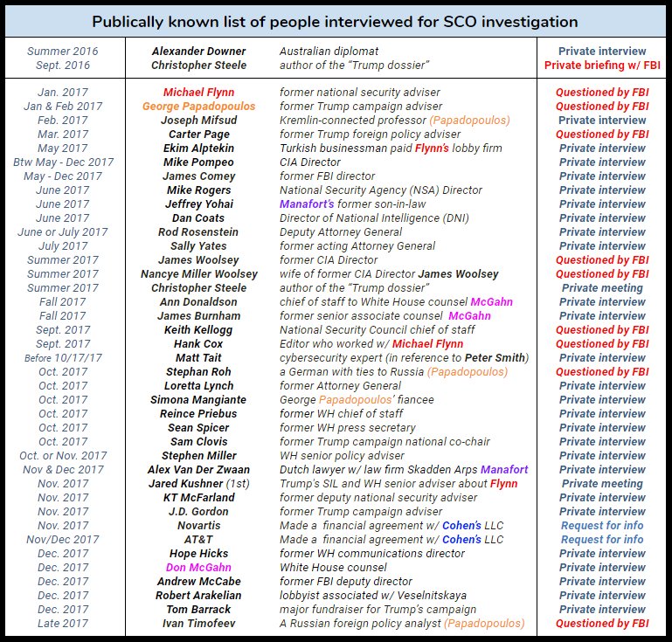
Task: Select 'major fundraiser for Trump's campaign'
Action: (378, 610)
